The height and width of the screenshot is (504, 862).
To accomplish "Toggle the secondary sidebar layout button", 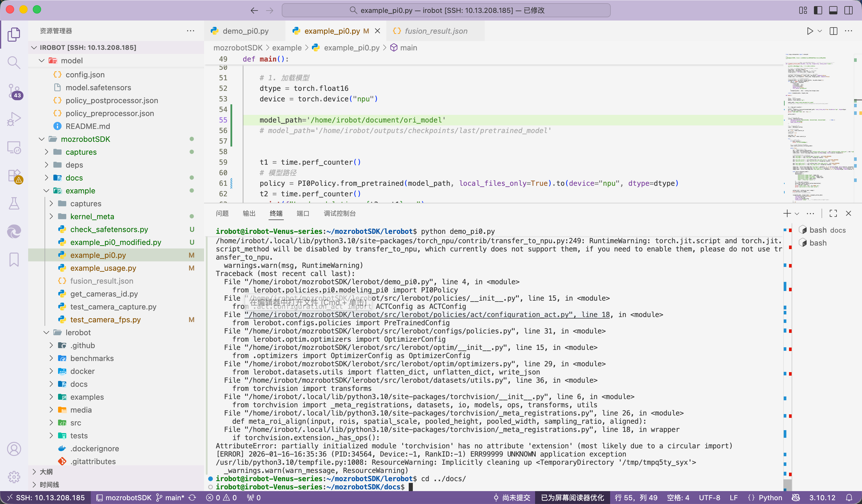I will (x=848, y=10).
